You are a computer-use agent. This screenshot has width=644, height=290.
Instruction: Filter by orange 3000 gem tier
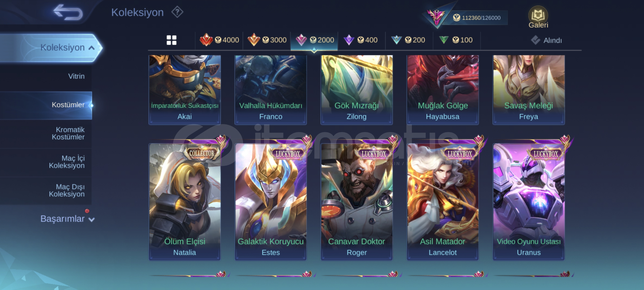point(267,40)
